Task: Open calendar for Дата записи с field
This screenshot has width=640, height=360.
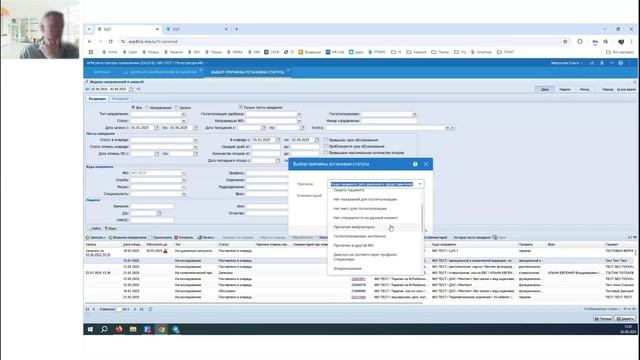Action: pyautogui.click(x=156, y=128)
